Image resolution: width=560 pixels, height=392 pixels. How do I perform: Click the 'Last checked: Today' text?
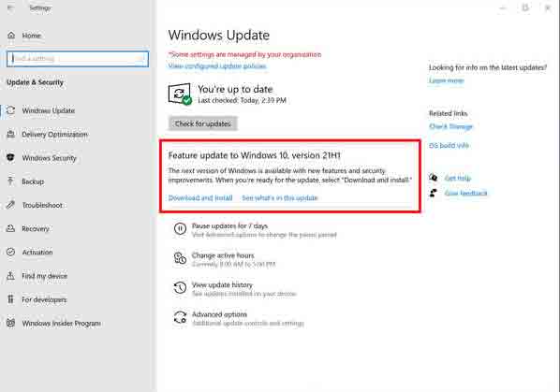pos(242,101)
